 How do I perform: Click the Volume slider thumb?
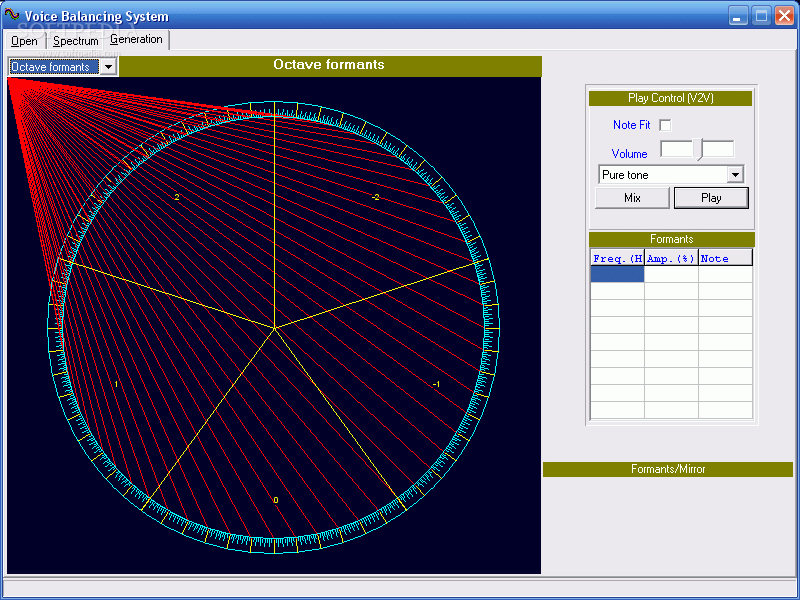(x=698, y=149)
